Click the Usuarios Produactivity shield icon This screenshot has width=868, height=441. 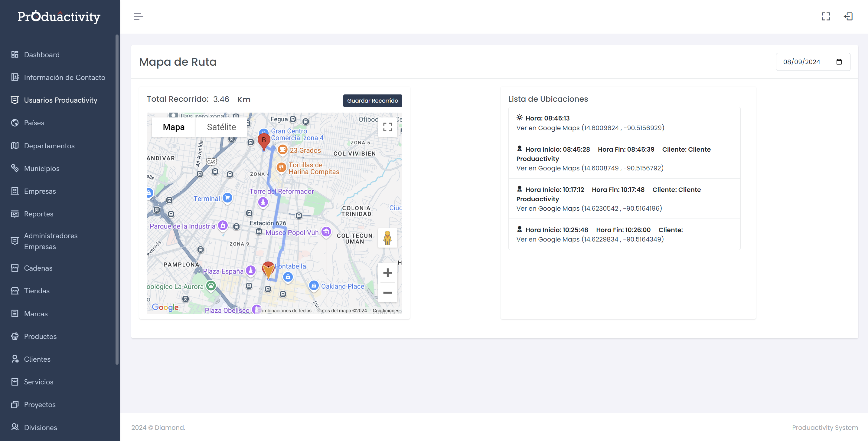point(15,100)
